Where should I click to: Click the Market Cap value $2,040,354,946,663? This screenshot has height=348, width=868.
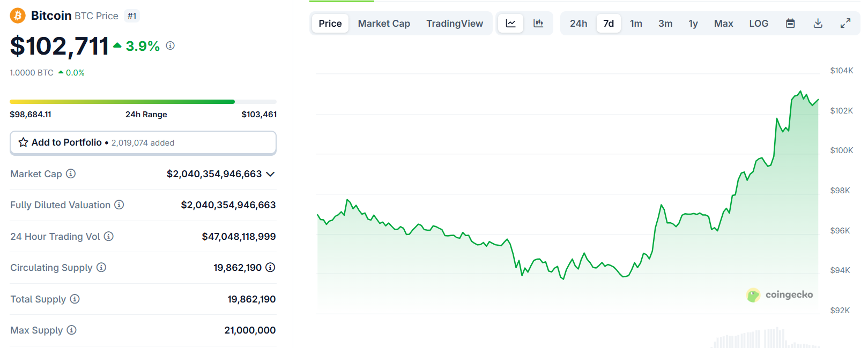click(x=214, y=174)
